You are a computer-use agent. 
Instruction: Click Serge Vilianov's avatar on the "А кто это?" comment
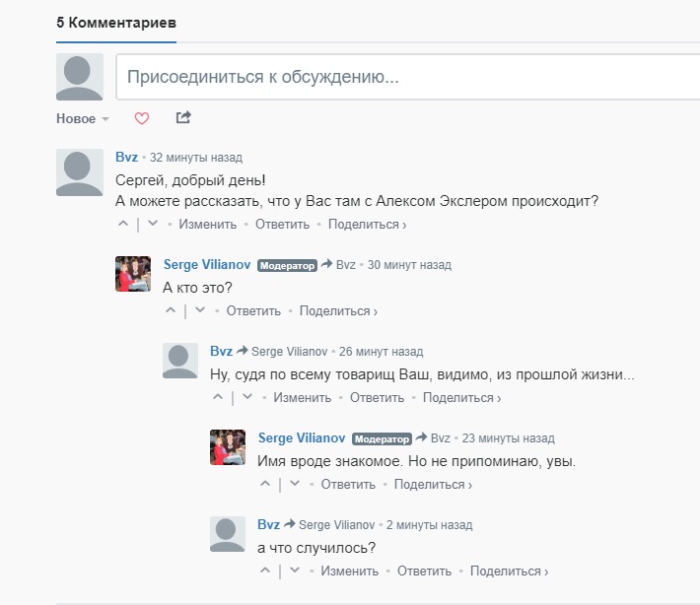133,274
